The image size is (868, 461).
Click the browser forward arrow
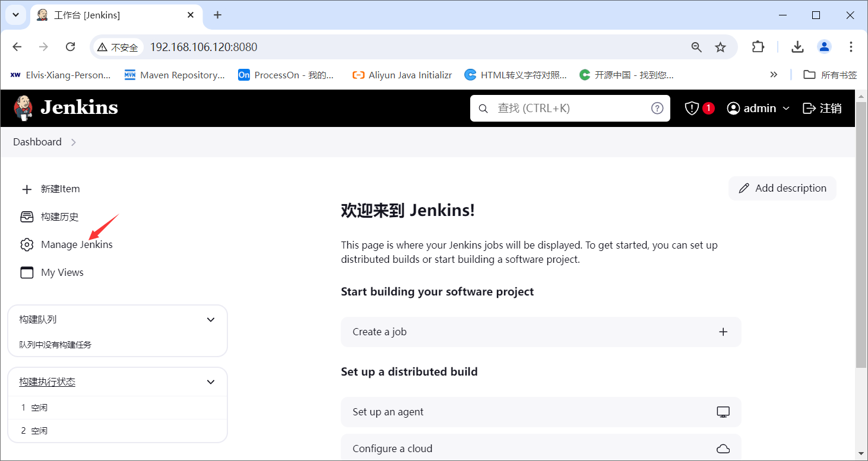[x=43, y=47]
